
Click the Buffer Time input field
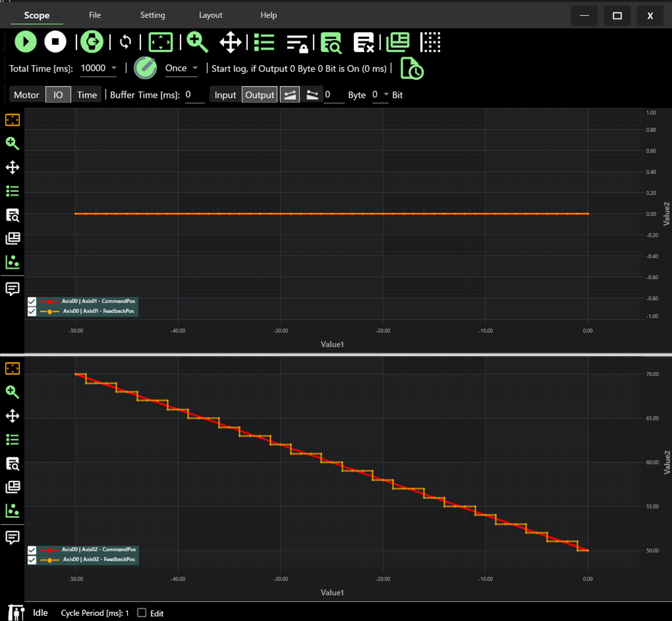[x=193, y=94]
